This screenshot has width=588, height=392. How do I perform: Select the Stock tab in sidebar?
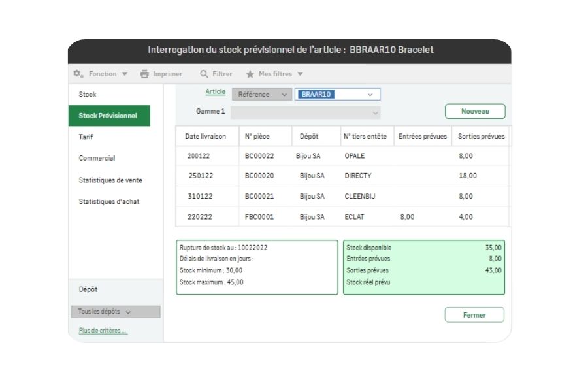click(x=88, y=94)
